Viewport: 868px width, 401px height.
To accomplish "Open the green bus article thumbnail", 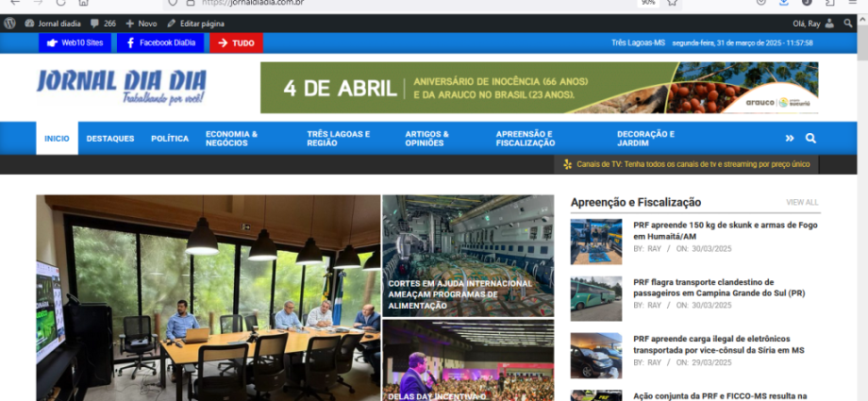I will click(596, 298).
